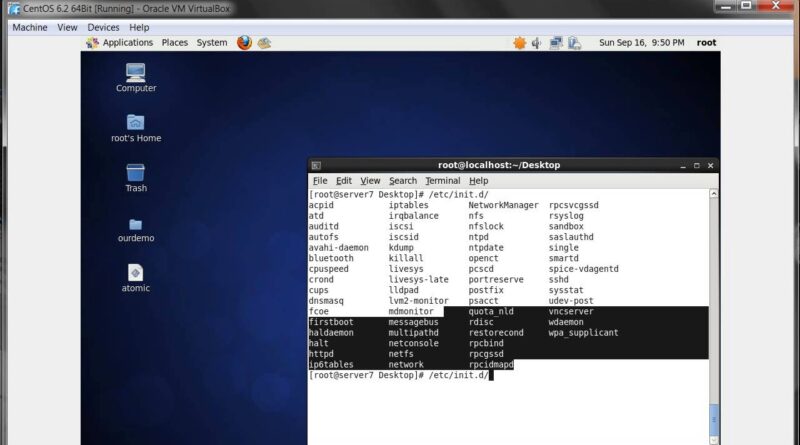
Task: Click the terminal window title icon
Action: (316, 165)
